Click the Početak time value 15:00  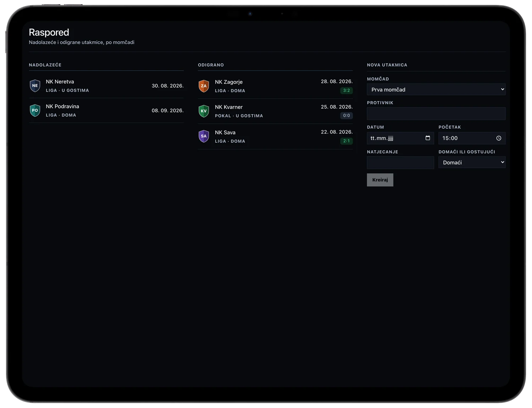pos(450,138)
